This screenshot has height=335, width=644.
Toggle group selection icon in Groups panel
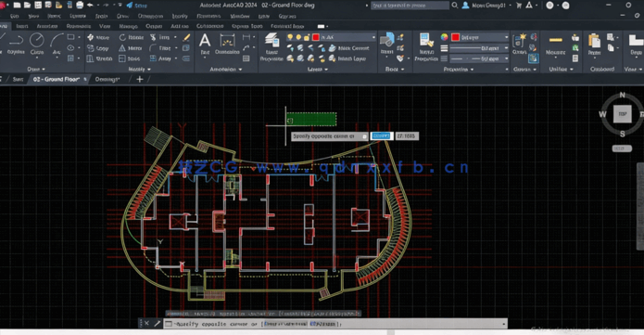tap(534, 58)
